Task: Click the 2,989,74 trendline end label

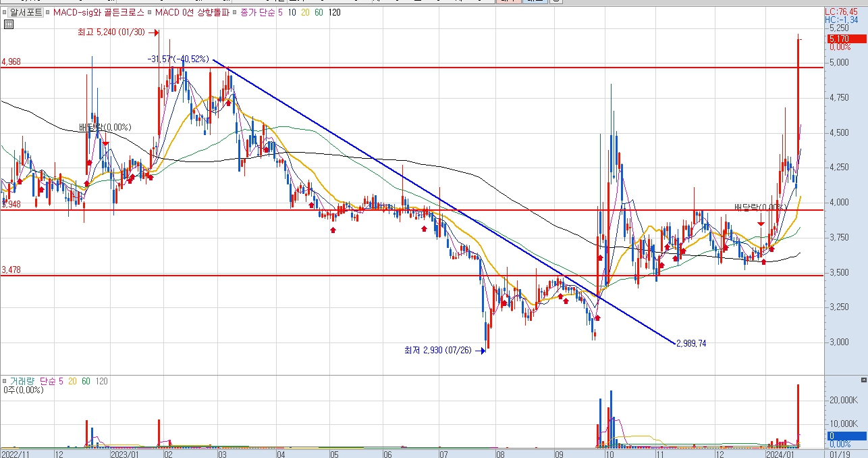Action: coord(691,344)
